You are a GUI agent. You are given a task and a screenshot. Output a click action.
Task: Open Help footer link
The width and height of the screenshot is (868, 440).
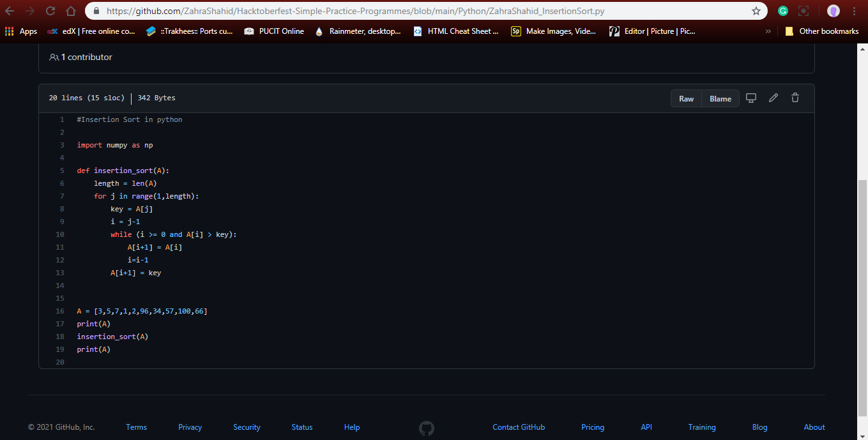coord(352,427)
